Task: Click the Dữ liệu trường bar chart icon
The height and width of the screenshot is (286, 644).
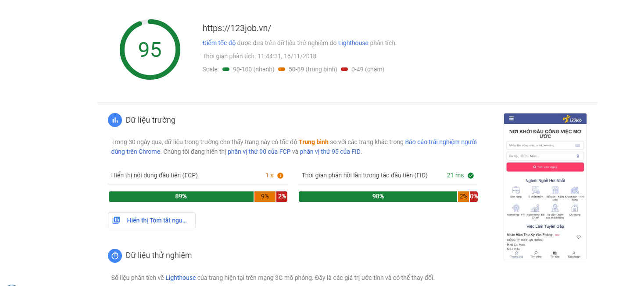Action: tap(115, 120)
